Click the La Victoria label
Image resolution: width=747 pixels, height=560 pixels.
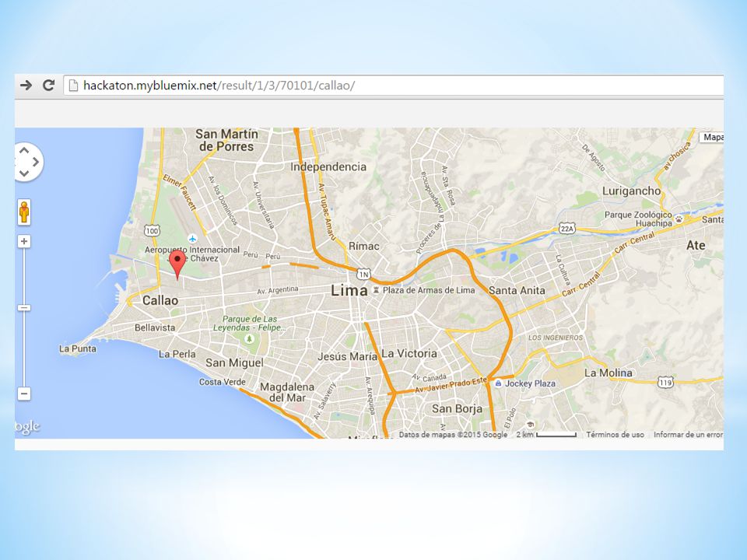pyautogui.click(x=409, y=353)
